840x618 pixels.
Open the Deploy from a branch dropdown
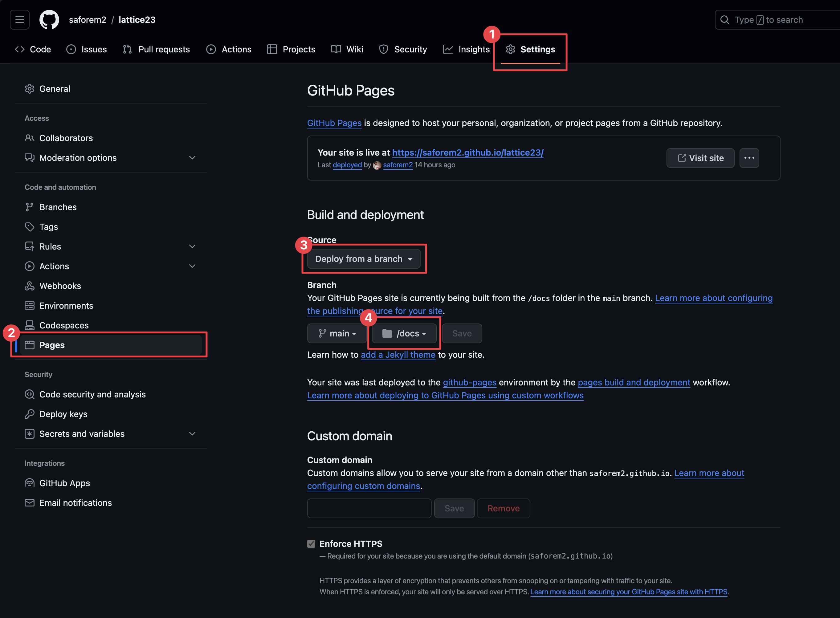click(363, 259)
